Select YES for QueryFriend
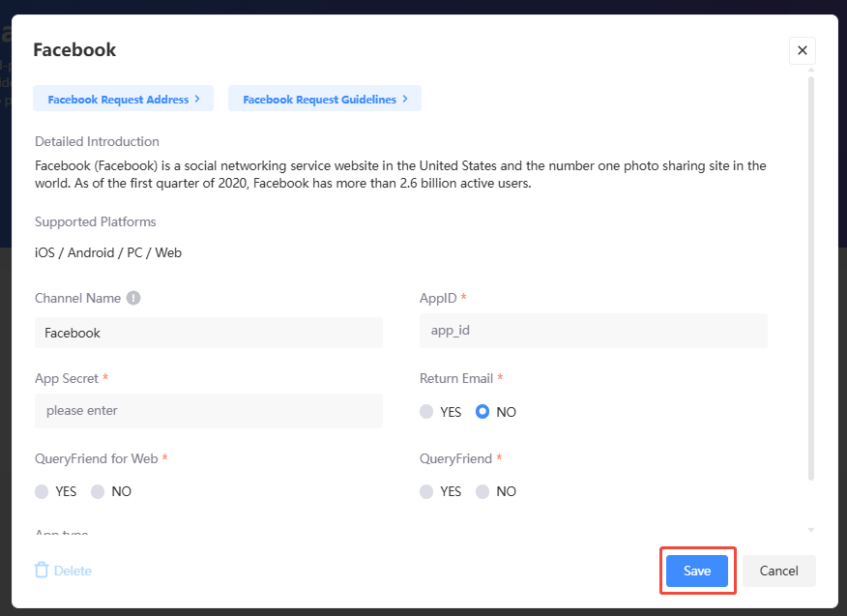This screenshot has width=847, height=616. click(426, 491)
